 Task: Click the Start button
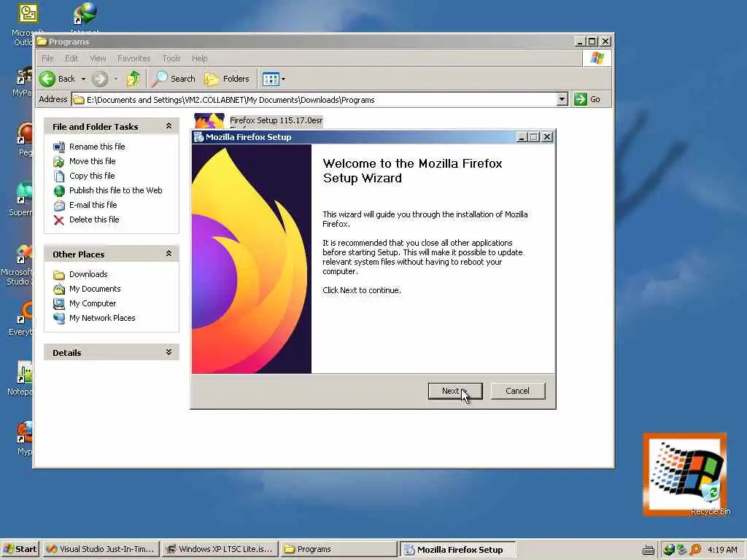[20, 549]
